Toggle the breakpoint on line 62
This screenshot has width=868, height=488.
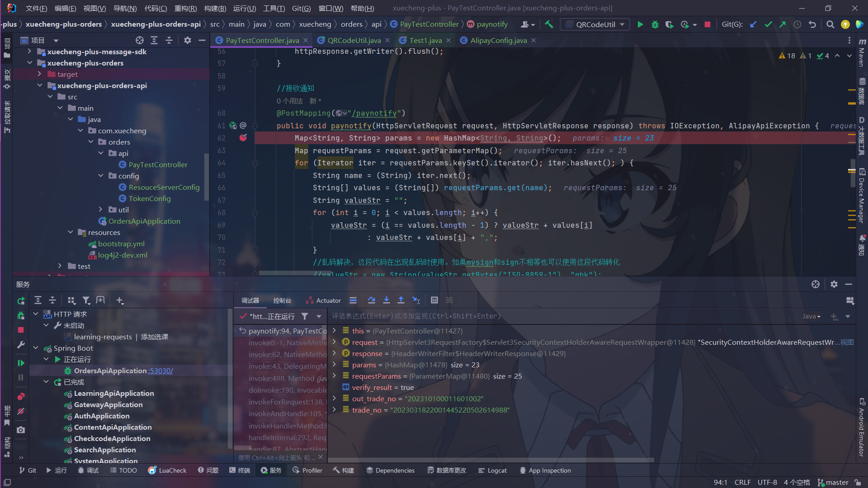point(243,138)
